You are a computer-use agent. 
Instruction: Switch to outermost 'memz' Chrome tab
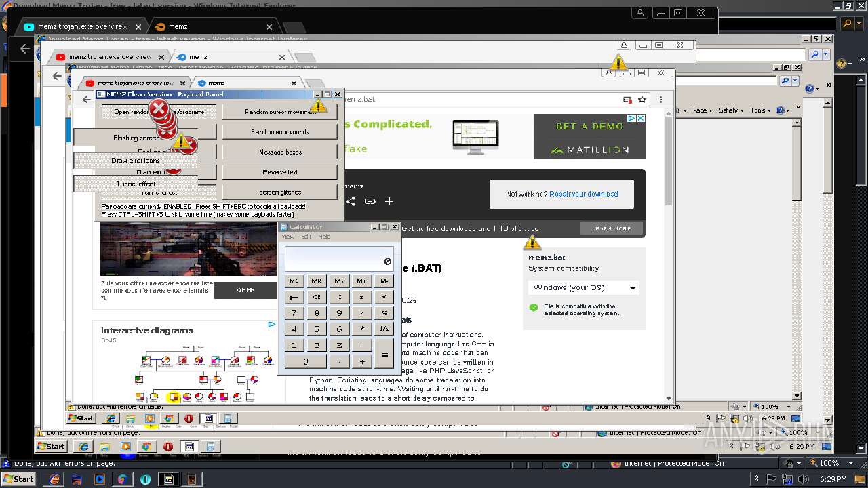[214, 27]
